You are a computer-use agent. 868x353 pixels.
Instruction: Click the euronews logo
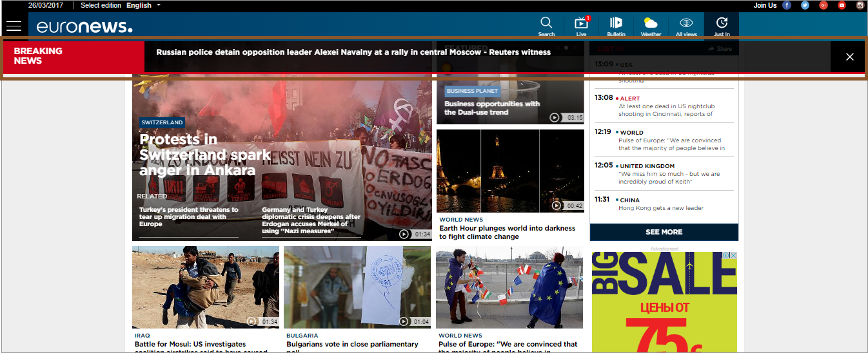coord(84,26)
